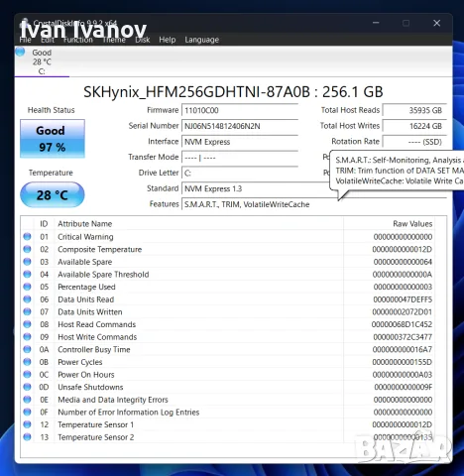Screen dimensions: 464x476
Task: Click the Serial Number field
Action: click(x=240, y=126)
